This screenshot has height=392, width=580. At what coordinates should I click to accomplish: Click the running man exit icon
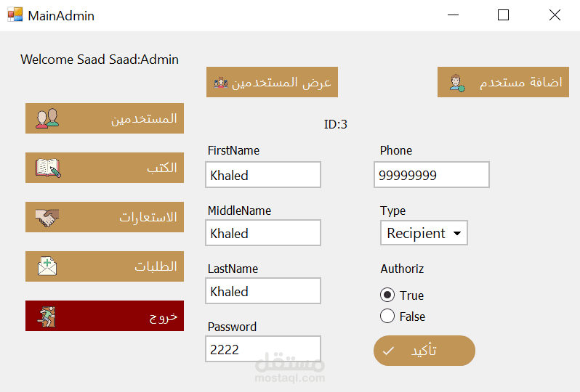tap(47, 317)
